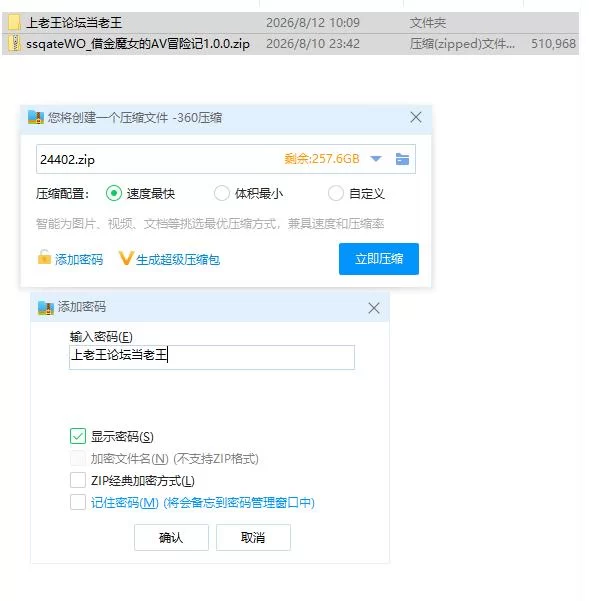Click the orange V icon for 超级压缩包
589x601 pixels.
pyautogui.click(x=126, y=259)
